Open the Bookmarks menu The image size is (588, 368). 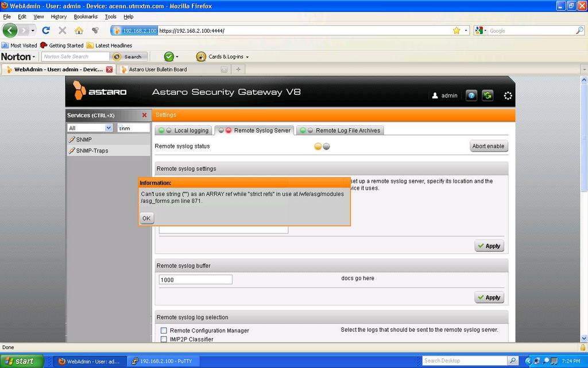click(86, 17)
